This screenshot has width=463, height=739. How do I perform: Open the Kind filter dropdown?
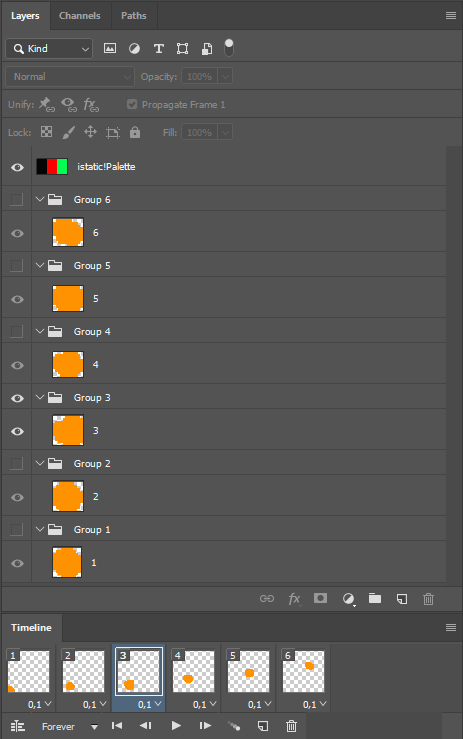coord(49,49)
